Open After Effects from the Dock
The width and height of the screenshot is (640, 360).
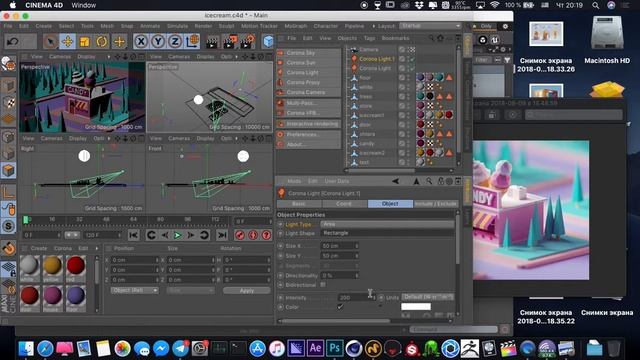pos(315,348)
